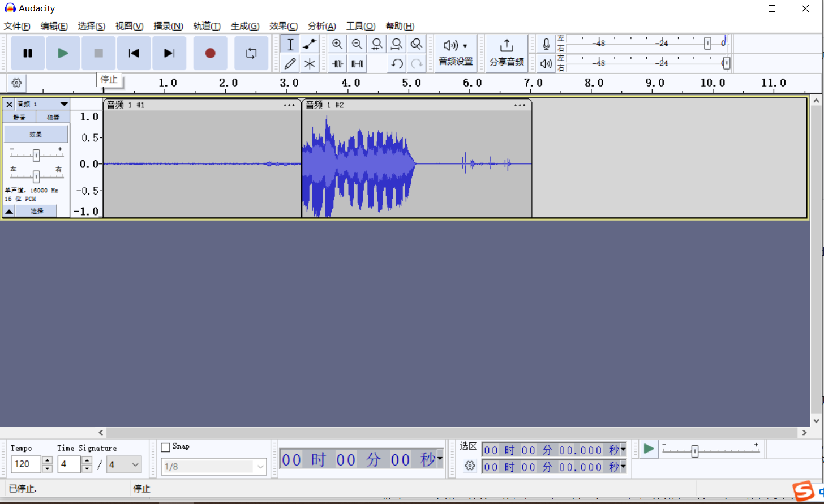
Task: Toggle loop playback button
Action: tap(251, 53)
